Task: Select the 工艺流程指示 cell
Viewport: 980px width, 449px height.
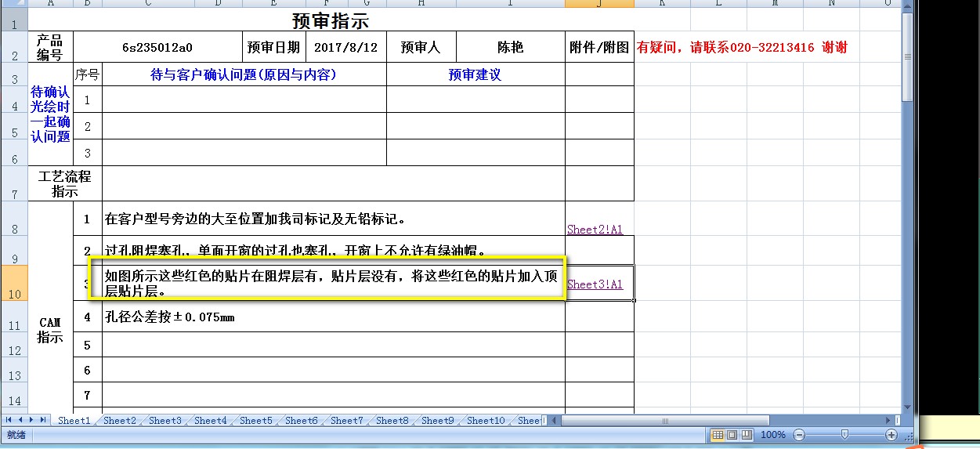Action: coord(65,183)
